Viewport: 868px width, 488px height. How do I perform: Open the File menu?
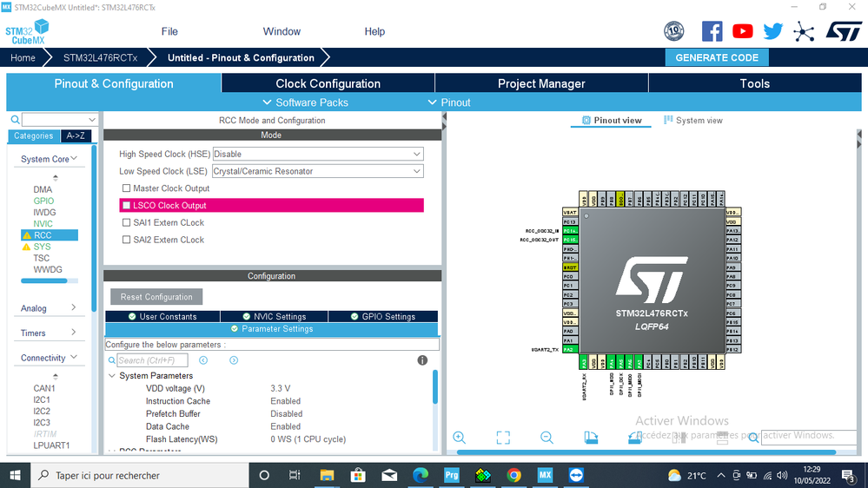point(169,31)
